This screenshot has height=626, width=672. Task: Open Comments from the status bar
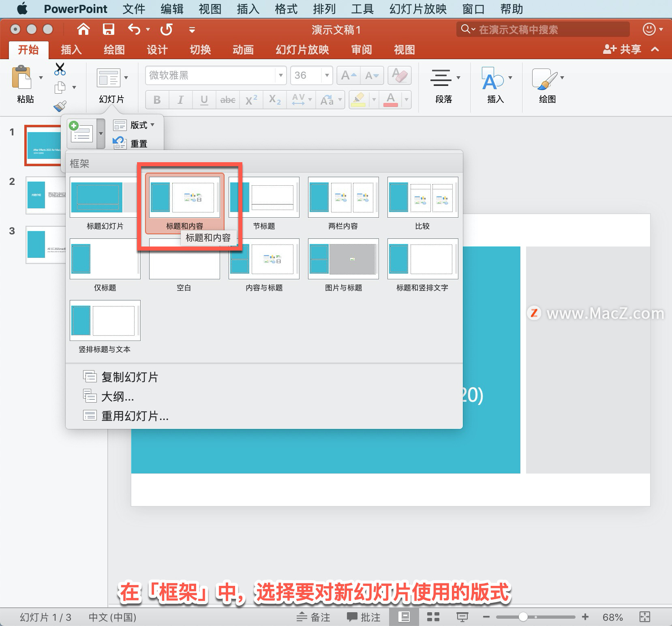click(364, 617)
